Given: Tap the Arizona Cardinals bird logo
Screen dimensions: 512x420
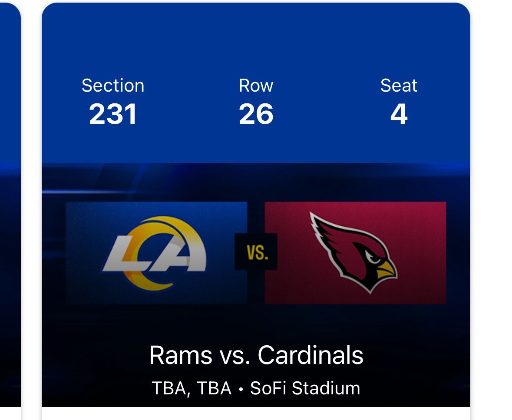Looking at the screenshot, I should [x=353, y=252].
